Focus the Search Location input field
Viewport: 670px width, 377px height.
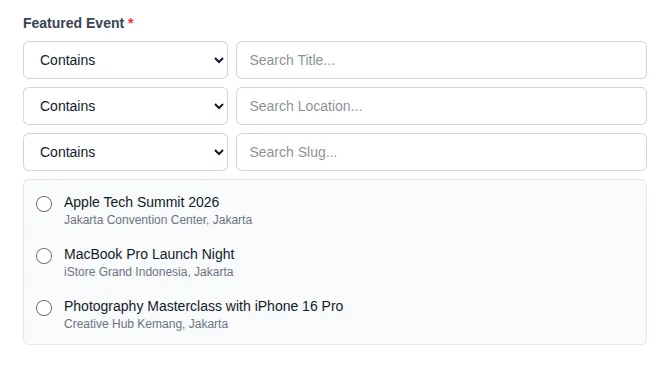(441, 106)
